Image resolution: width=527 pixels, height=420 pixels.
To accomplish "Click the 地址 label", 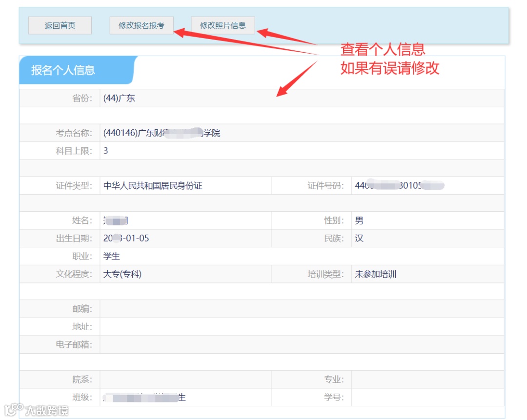I will [x=82, y=327].
